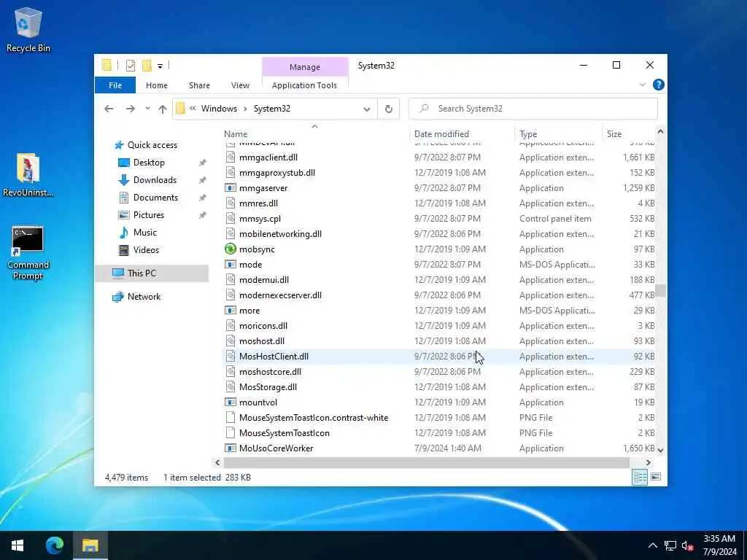This screenshot has height=560, width=747.
Task: Click the scroll down arrow of file list
Action: 660,450
